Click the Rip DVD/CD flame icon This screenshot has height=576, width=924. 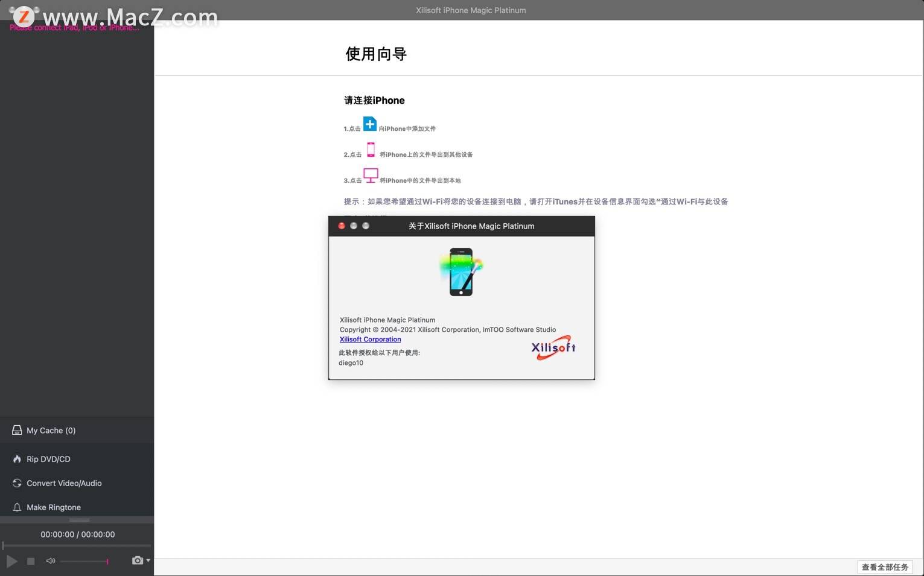(x=17, y=459)
